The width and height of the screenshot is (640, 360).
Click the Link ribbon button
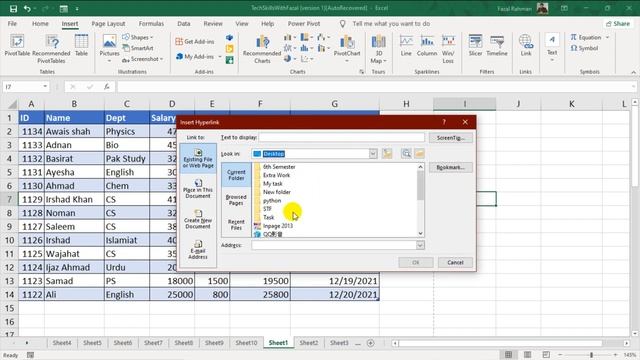point(526,46)
